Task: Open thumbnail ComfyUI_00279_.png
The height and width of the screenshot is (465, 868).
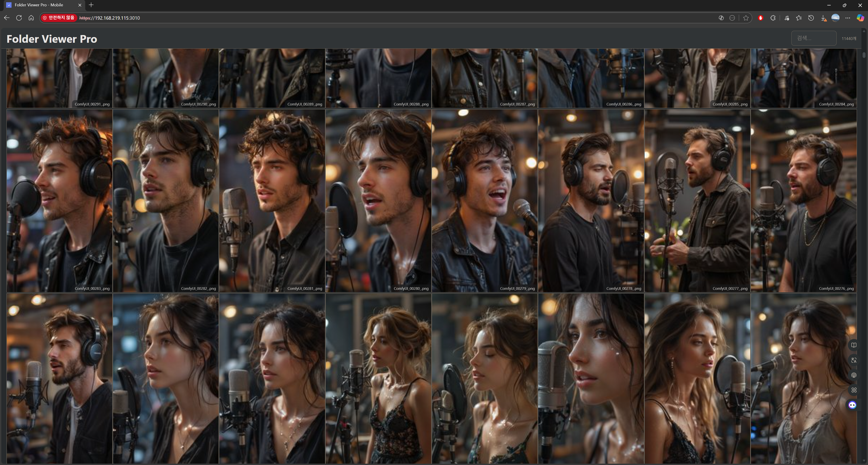Action: click(484, 201)
